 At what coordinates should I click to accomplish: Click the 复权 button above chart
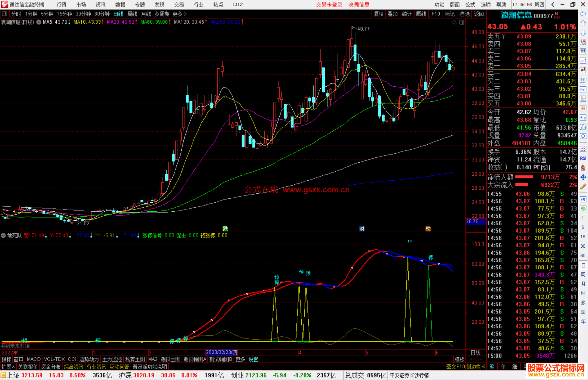378,14
